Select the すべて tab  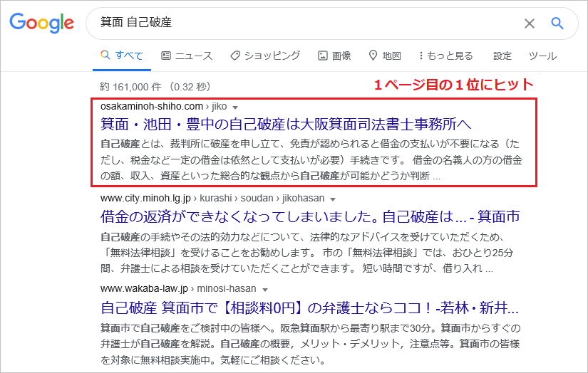pyautogui.click(x=122, y=56)
